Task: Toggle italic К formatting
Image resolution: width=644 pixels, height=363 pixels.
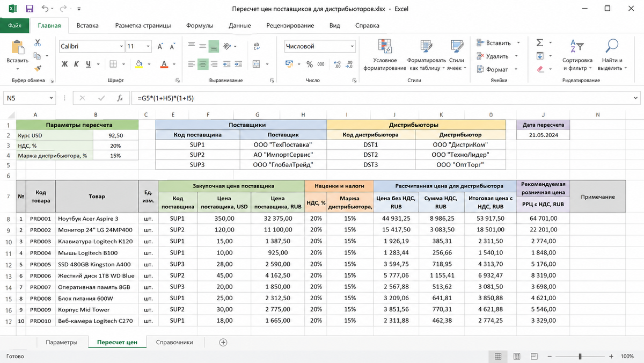Action: [77, 64]
